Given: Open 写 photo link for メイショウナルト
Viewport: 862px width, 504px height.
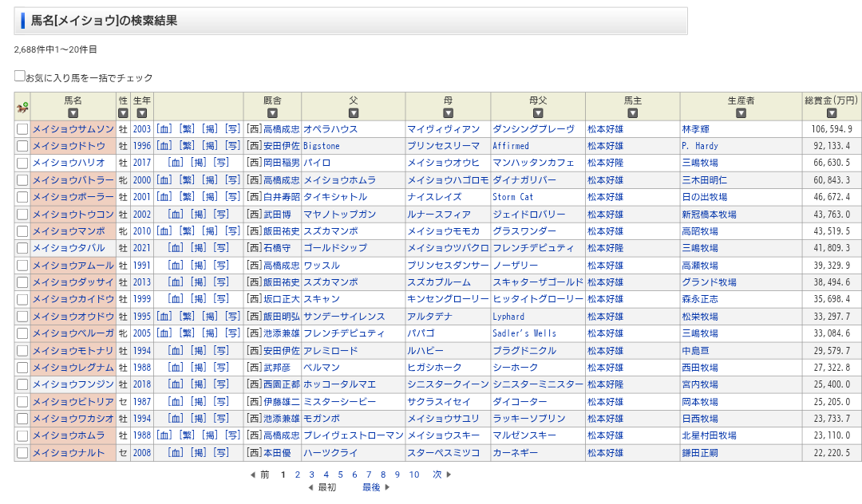Looking at the screenshot, I should pos(221,453).
